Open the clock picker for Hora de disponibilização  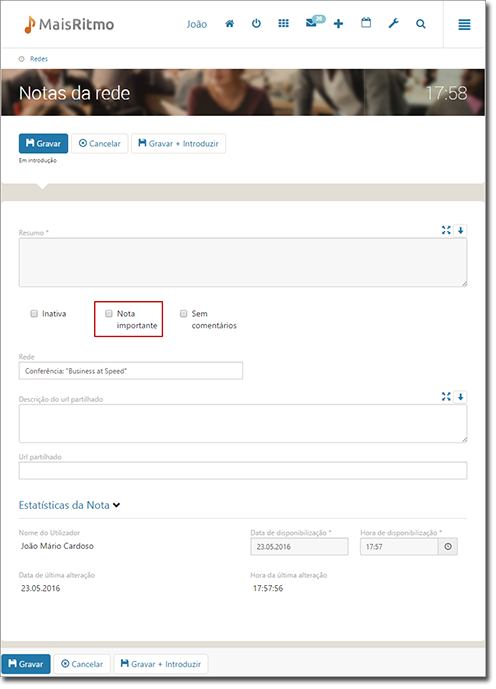(448, 547)
